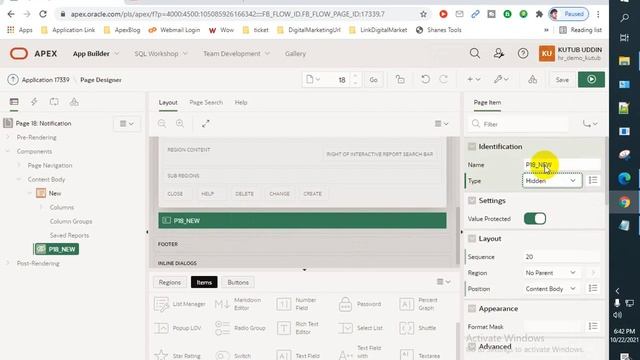640x360 pixels.
Task: Open the Dynamic Actions tab
Action: pos(34,102)
